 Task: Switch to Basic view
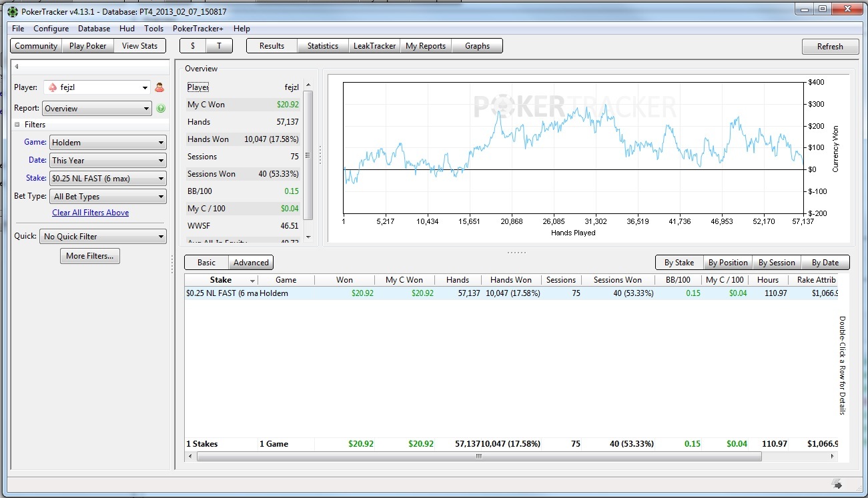click(206, 263)
